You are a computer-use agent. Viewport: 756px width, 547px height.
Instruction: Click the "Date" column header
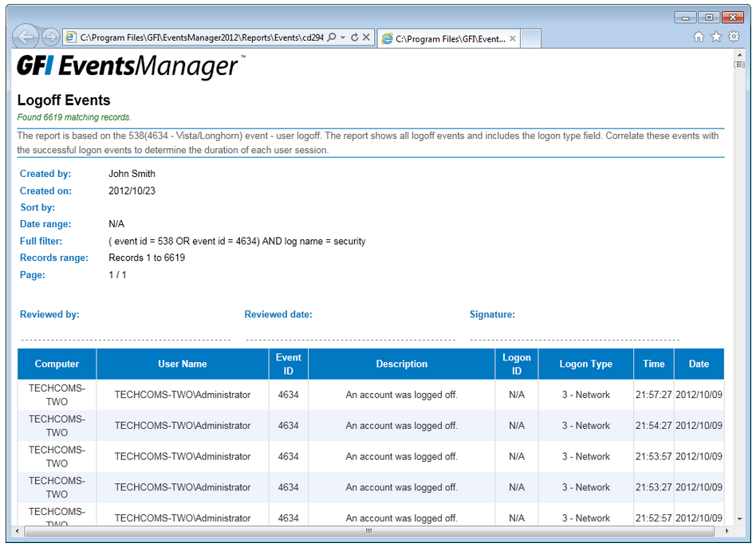(699, 364)
